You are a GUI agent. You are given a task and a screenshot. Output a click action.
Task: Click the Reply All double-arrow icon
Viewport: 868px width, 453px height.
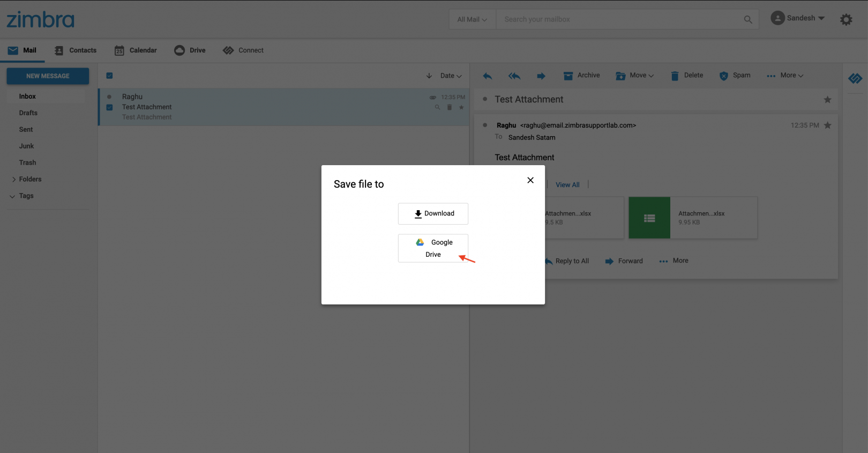point(514,76)
